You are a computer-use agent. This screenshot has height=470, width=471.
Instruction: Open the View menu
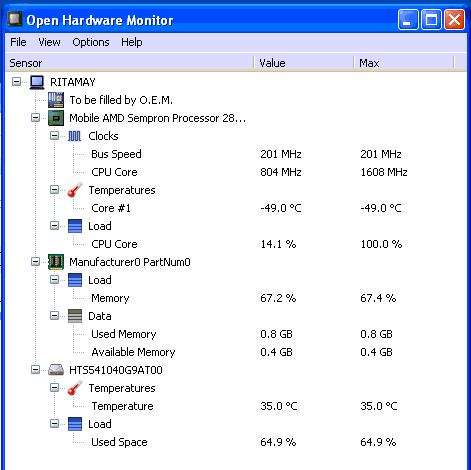pyautogui.click(x=49, y=42)
